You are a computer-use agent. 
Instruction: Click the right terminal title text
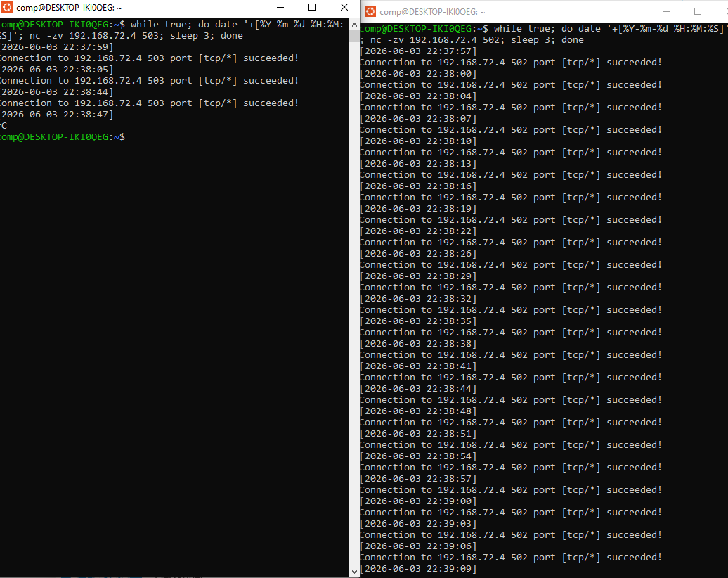(432, 12)
